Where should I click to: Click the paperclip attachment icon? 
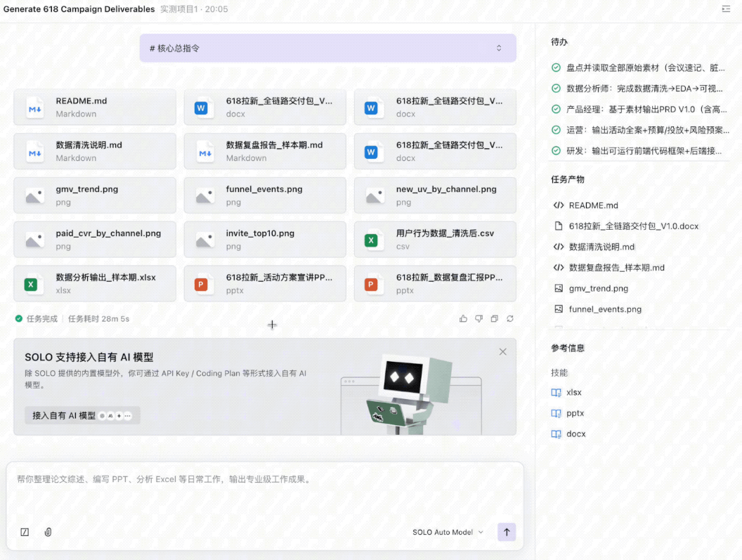pos(48,532)
